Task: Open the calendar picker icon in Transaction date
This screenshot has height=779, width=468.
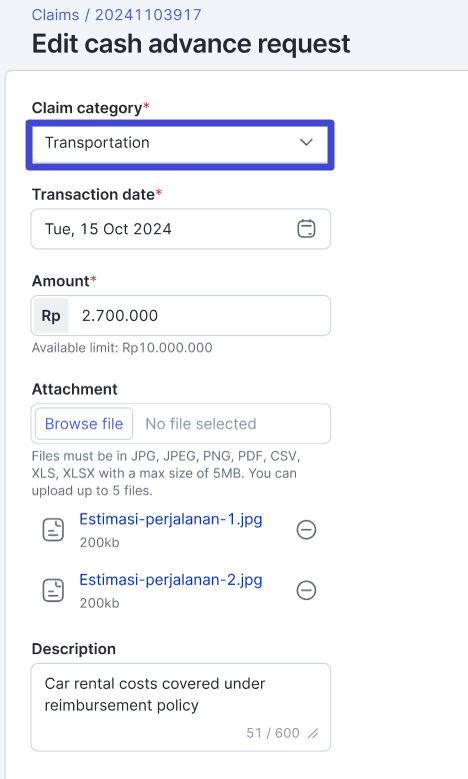Action: point(306,229)
